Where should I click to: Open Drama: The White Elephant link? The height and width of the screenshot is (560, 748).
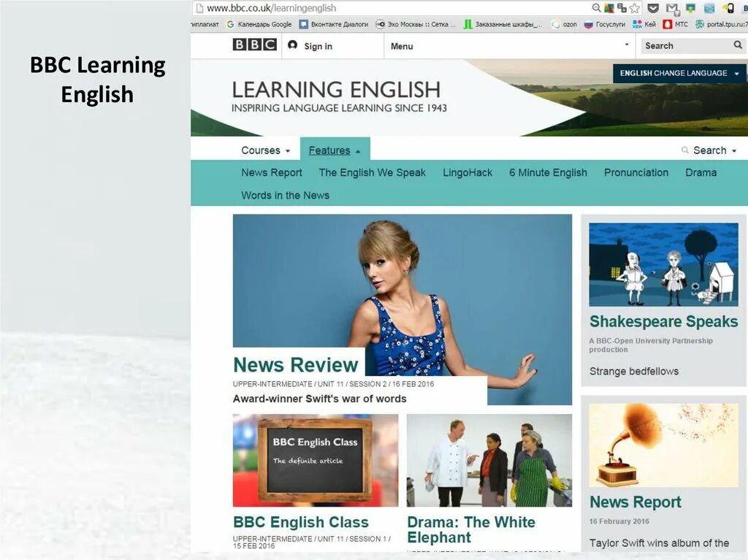point(471,529)
